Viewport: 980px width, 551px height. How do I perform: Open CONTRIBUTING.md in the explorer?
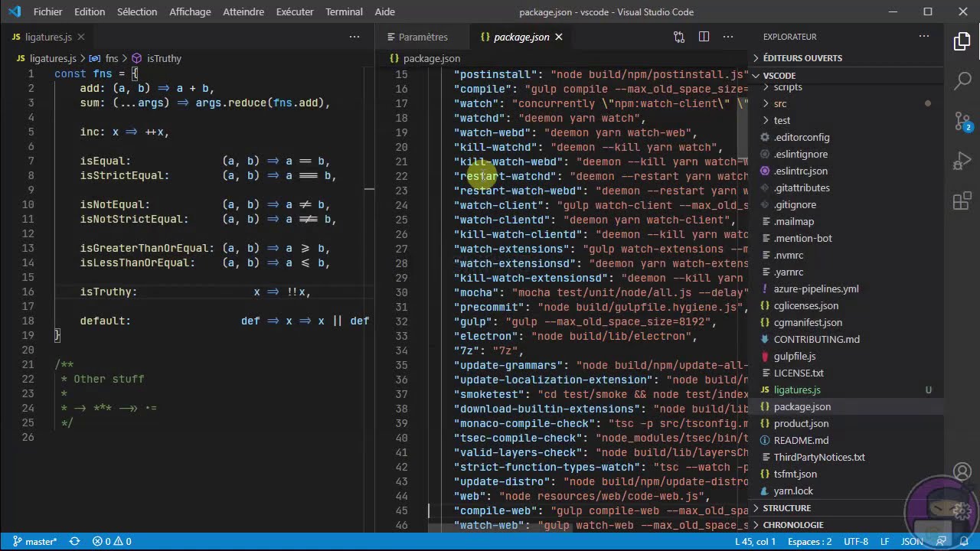pyautogui.click(x=846, y=339)
